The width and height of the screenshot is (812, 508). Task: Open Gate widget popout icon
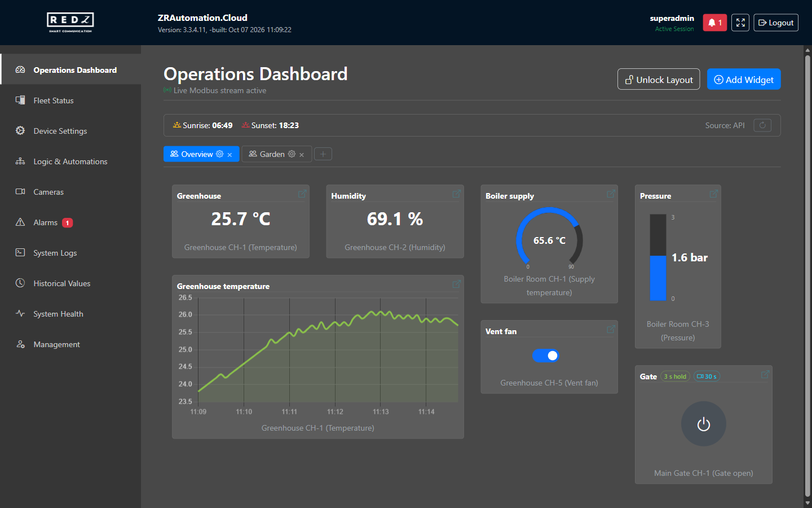click(x=765, y=374)
